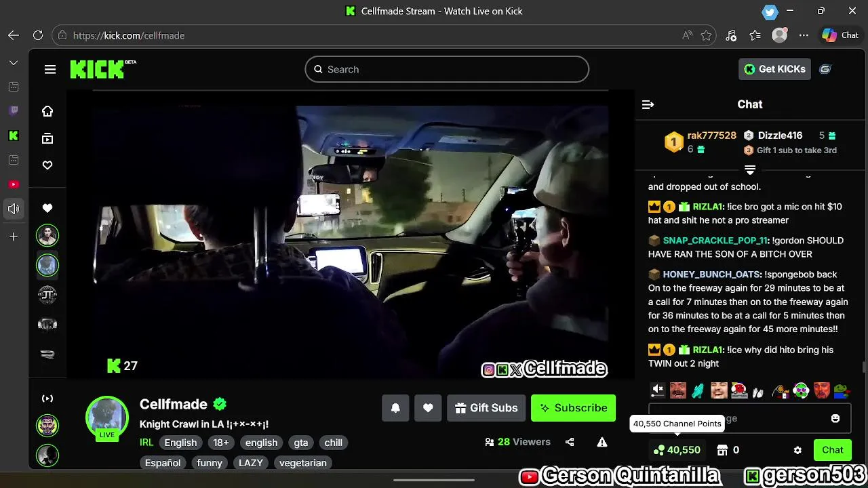Add a new vertical tab
This screenshot has width=868, height=488.
coord(14,237)
